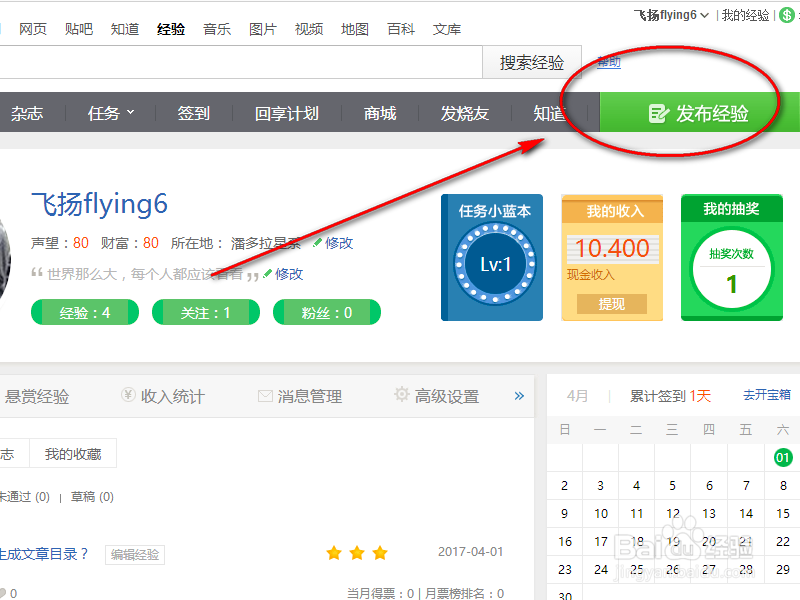Click the first gold rating star
Viewport: 800px width, 600px height.
[x=334, y=553]
